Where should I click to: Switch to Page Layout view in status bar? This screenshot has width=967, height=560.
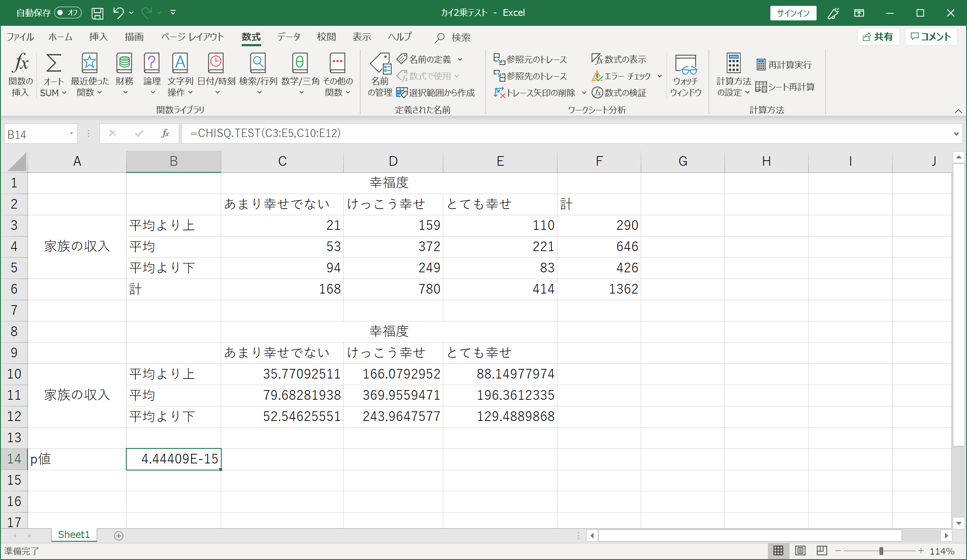pos(800,551)
